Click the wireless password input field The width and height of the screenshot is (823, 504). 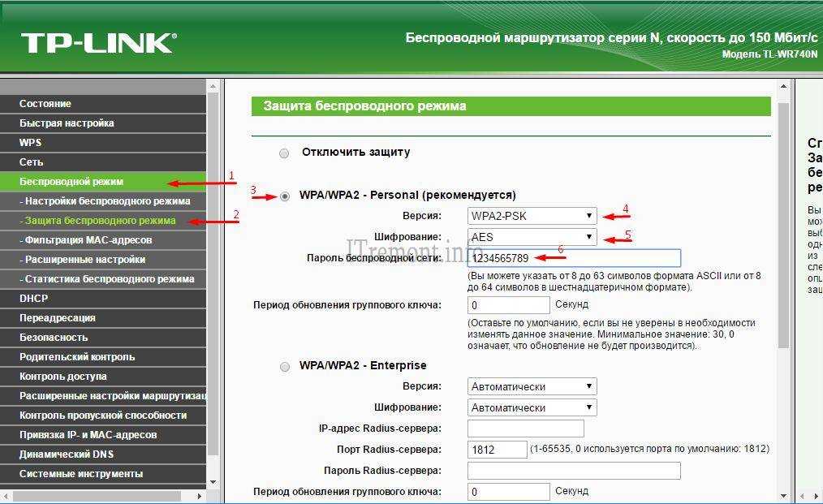click(x=574, y=258)
